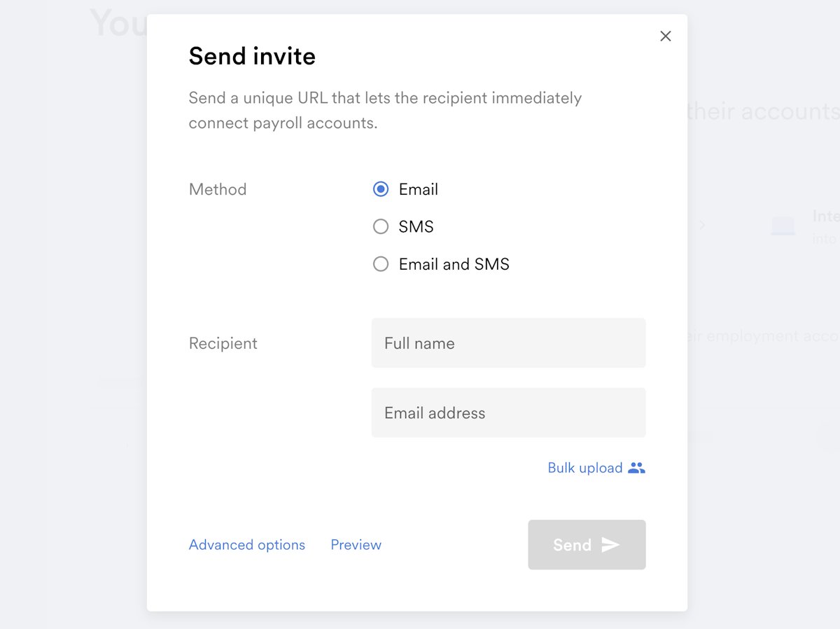The height and width of the screenshot is (629, 840).
Task: Select the Email and SMS option
Action: click(381, 264)
